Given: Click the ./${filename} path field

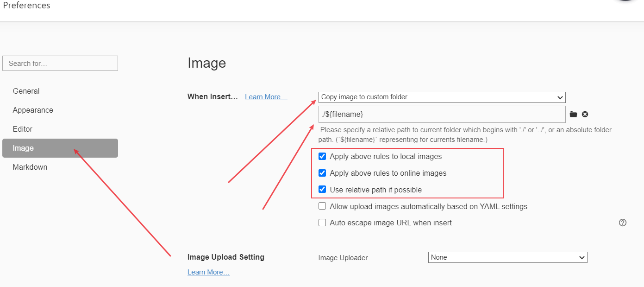Looking at the screenshot, I should 442,115.
